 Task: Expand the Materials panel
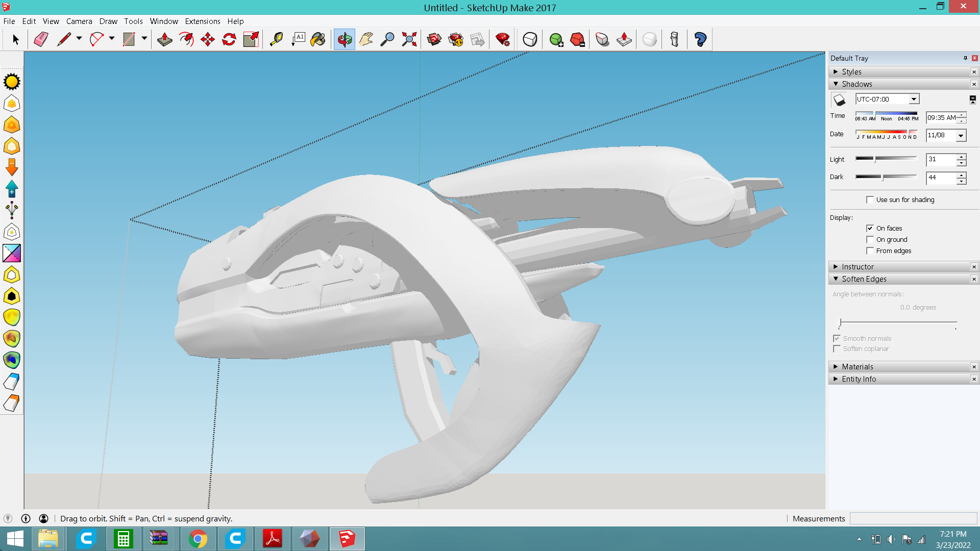[857, 366]
